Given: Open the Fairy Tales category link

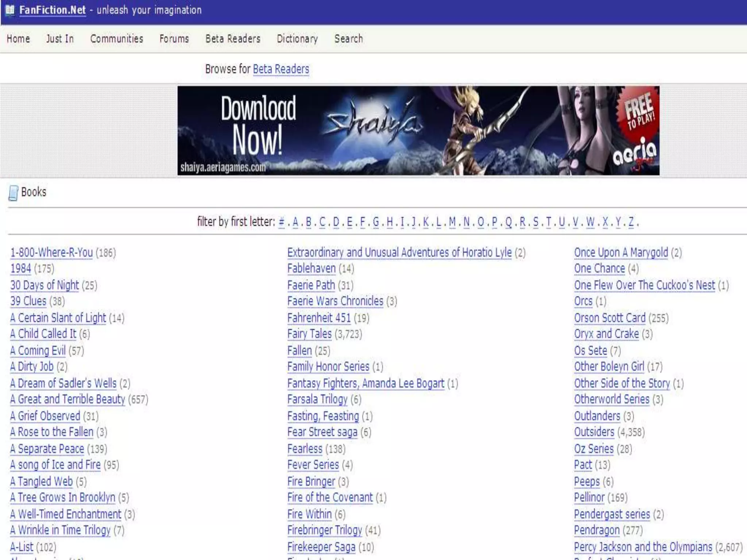Looking at the screenshot, I should pos(309,334).
